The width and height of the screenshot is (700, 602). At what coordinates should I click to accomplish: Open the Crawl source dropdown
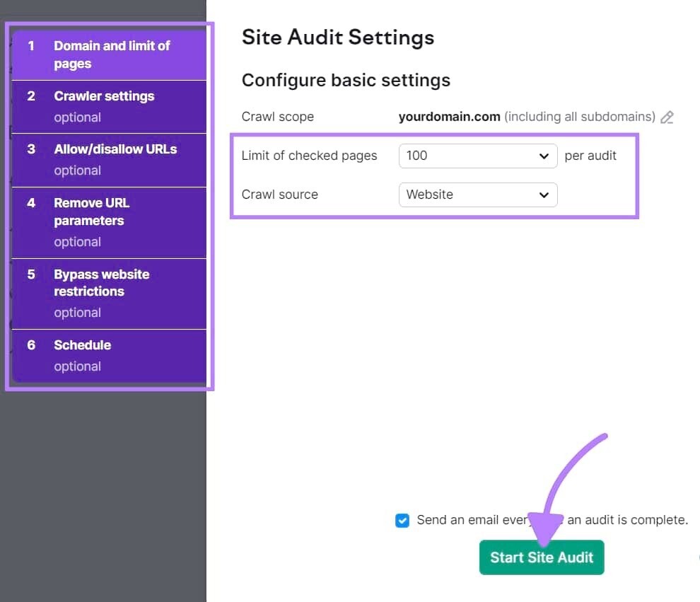pyautogui.click(x=478, y=195)
